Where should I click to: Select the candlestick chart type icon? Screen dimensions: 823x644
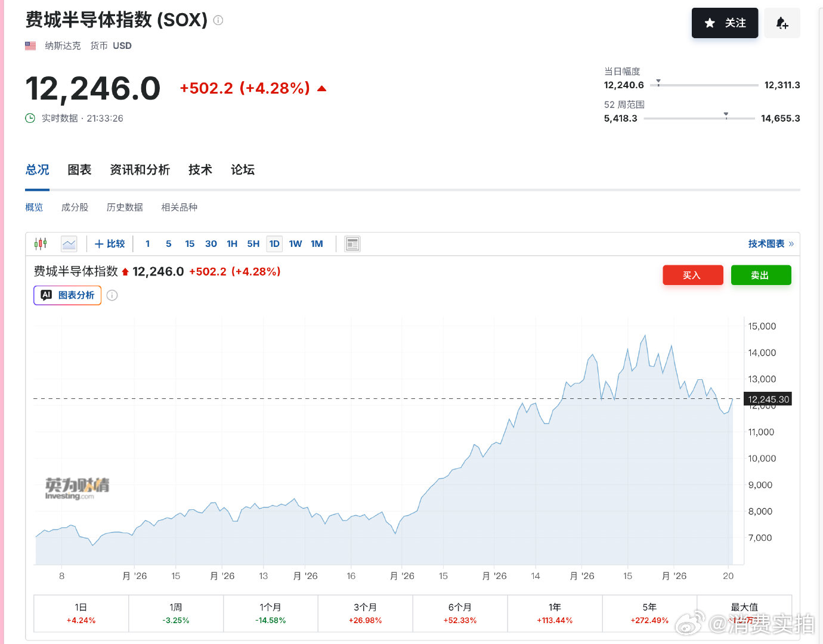pyautogui.click(x=41, y=243)
